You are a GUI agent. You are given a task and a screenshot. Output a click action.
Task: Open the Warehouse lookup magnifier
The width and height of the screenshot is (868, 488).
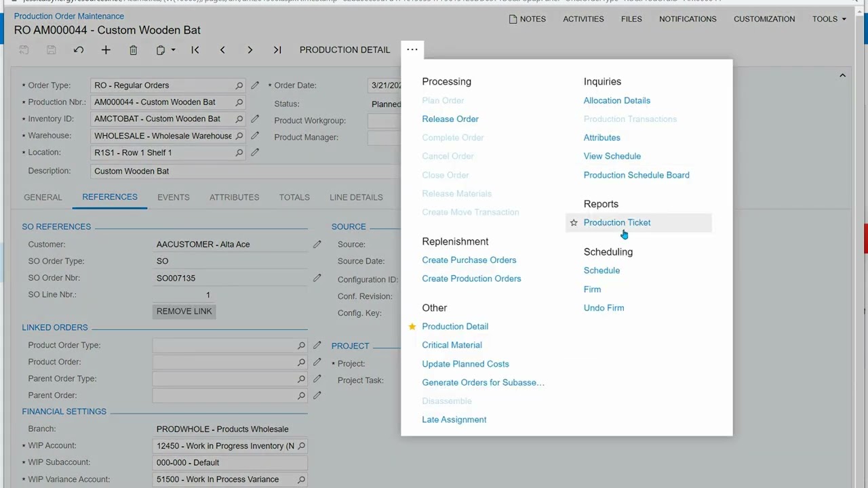[239, 136]
